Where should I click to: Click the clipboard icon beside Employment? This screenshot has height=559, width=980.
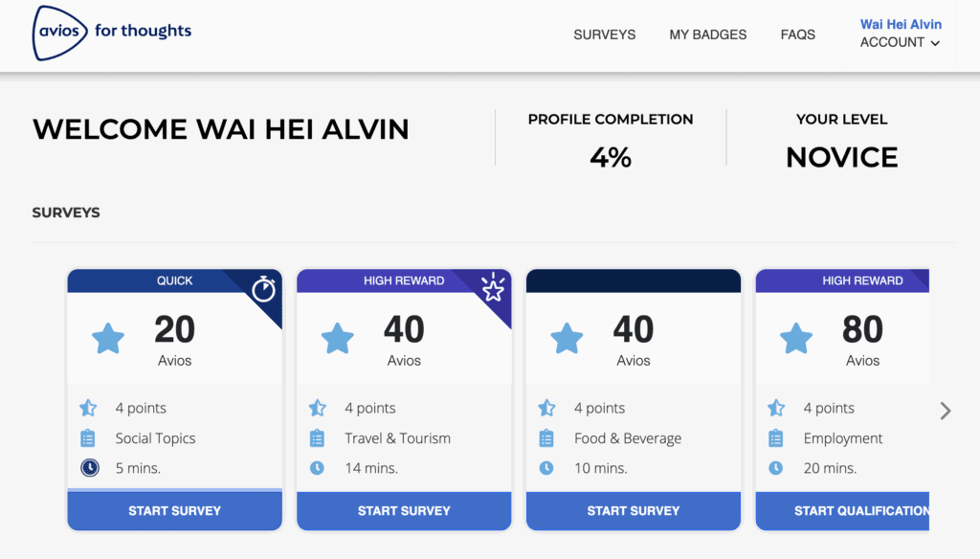(776, 438)
